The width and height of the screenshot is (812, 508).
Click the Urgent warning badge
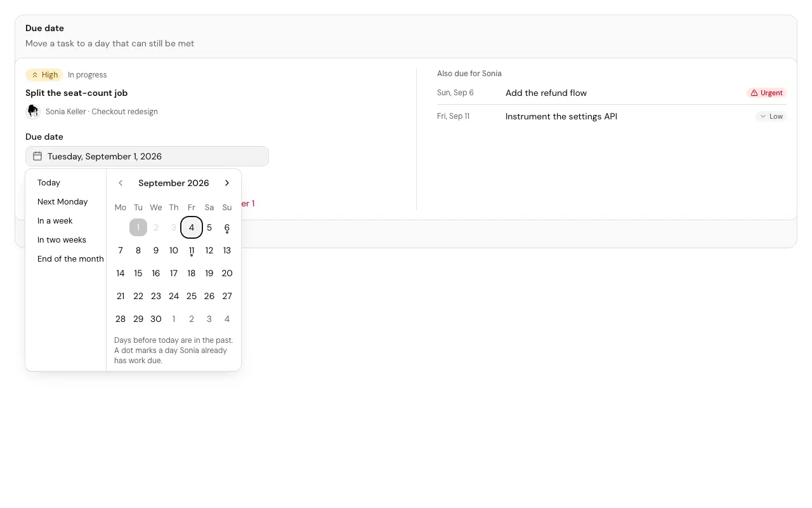tap(766, 93)
